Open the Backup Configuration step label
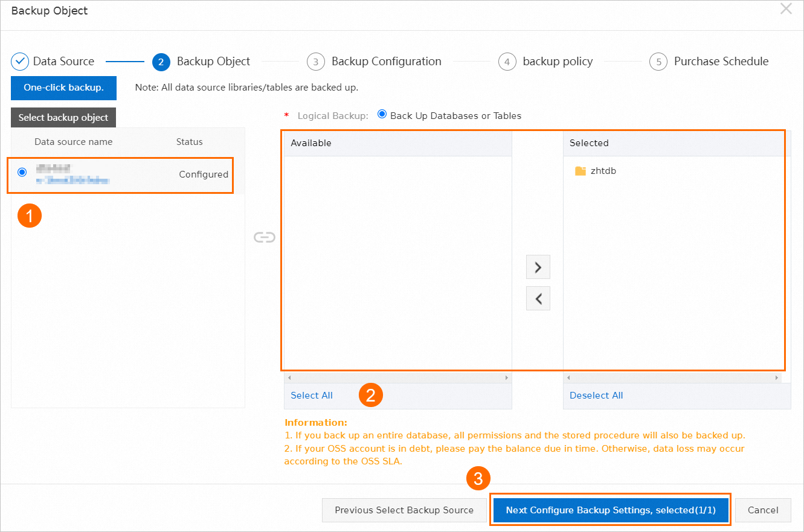 (387, 62)
